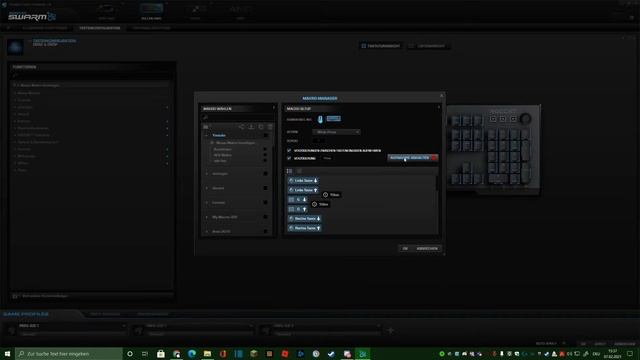Screen dimensions: 640x360
Task: Expand the third macro folder
Action: 207,188
